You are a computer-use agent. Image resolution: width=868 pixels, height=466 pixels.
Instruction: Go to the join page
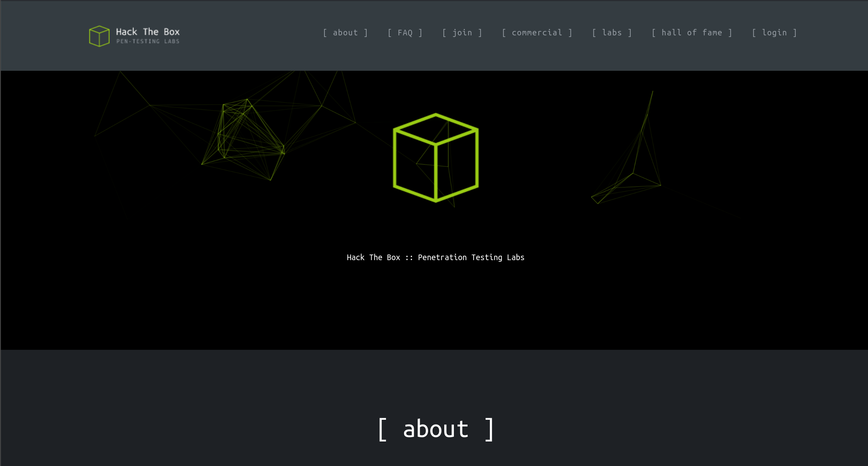(x=462, y=33)
